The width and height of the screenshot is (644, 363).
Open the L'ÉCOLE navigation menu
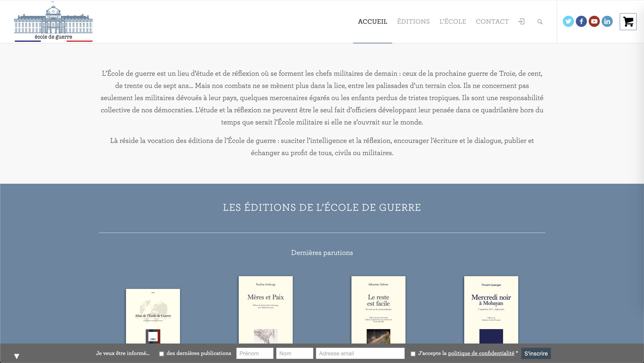point(453,21)
